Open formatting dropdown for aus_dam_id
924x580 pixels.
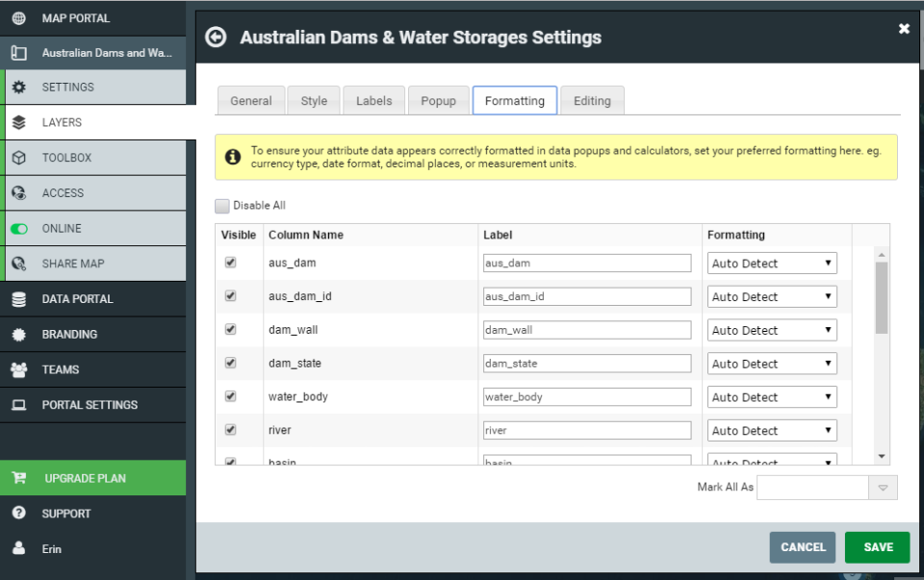coord(772,297)
